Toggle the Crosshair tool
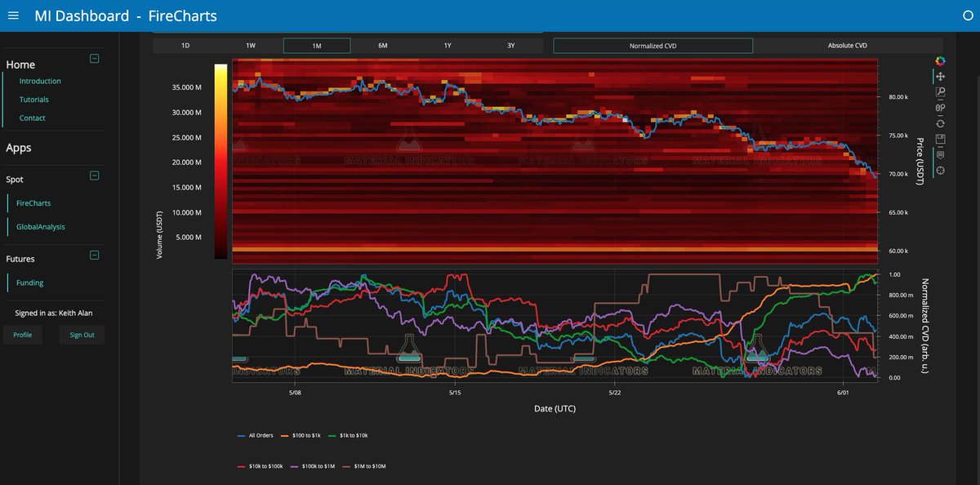980x485 pixels. (941, 170)
